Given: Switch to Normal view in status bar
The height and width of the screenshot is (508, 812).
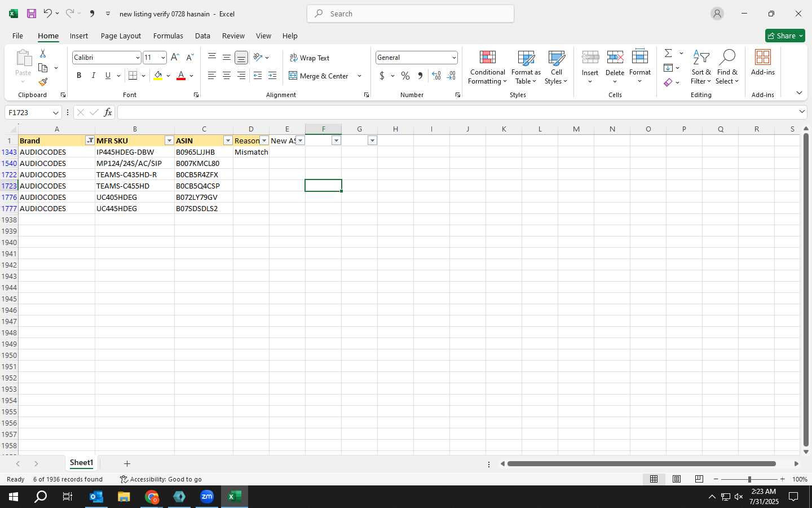Looking at the screenshot, I should coord(654,479).
